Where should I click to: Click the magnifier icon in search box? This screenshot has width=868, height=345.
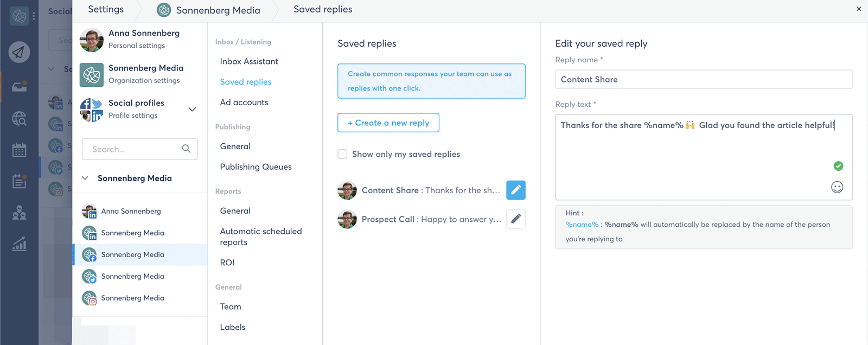[x=186, y=149]
